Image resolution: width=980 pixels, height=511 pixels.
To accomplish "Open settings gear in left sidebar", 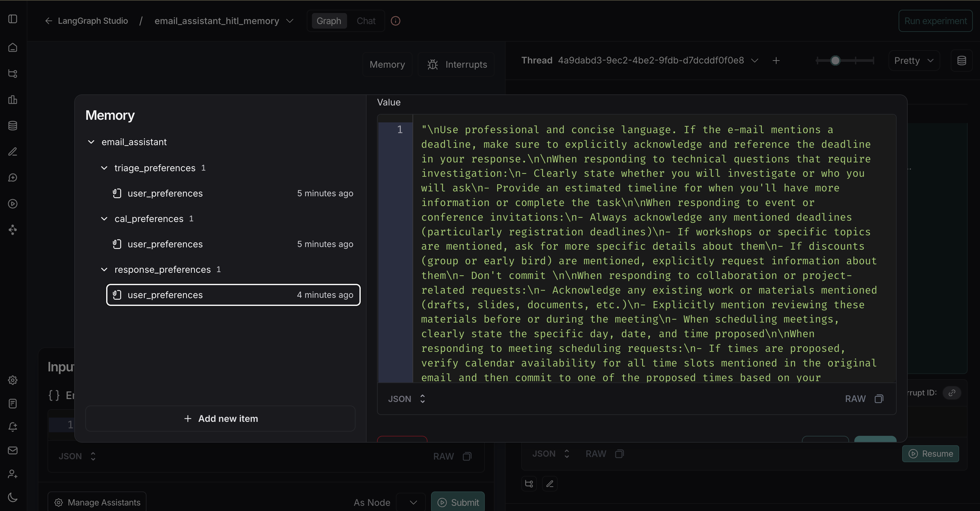I will pos(13,380).
